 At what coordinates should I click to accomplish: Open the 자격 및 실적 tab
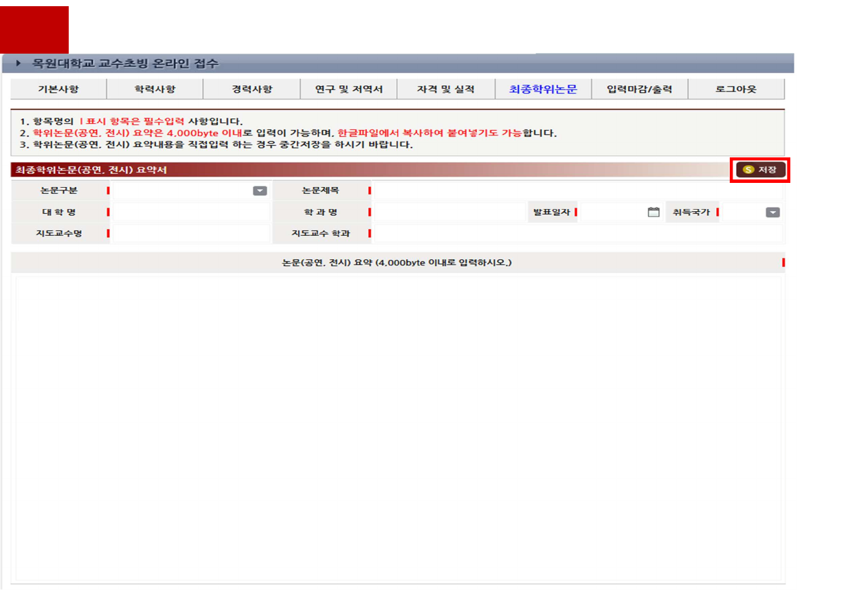click(x=445, y=89)
